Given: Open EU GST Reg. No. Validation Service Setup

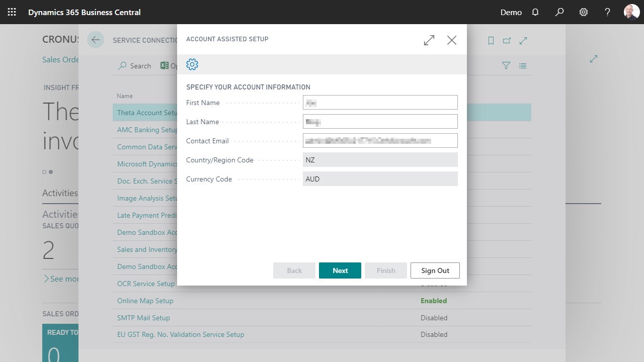Looking at the screenshot, I should 181,334.
